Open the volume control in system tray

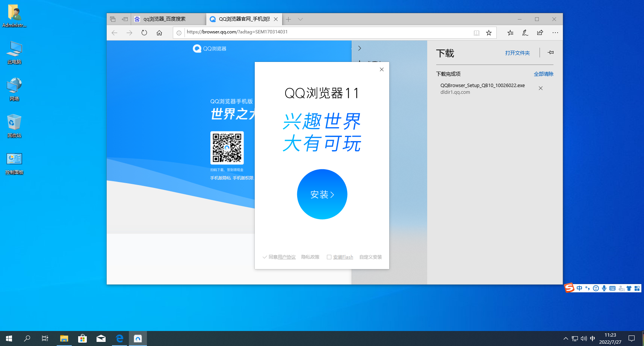(584, 338)
